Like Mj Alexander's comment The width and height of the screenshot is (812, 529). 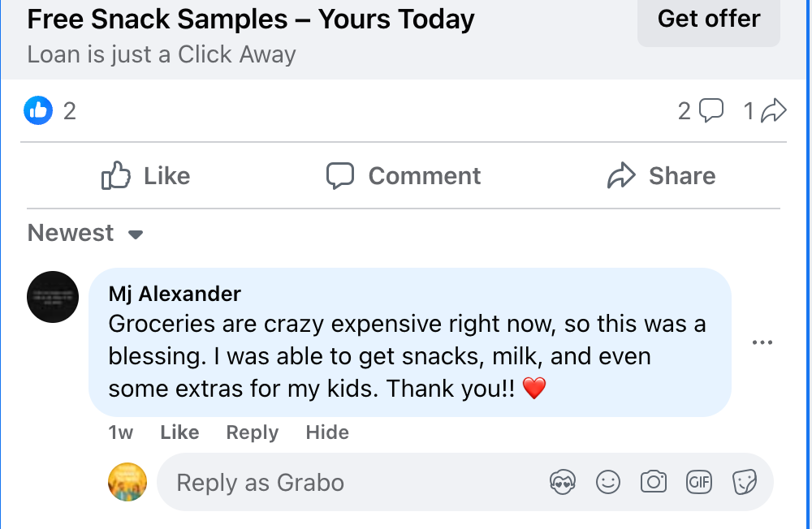coord(179,432)
